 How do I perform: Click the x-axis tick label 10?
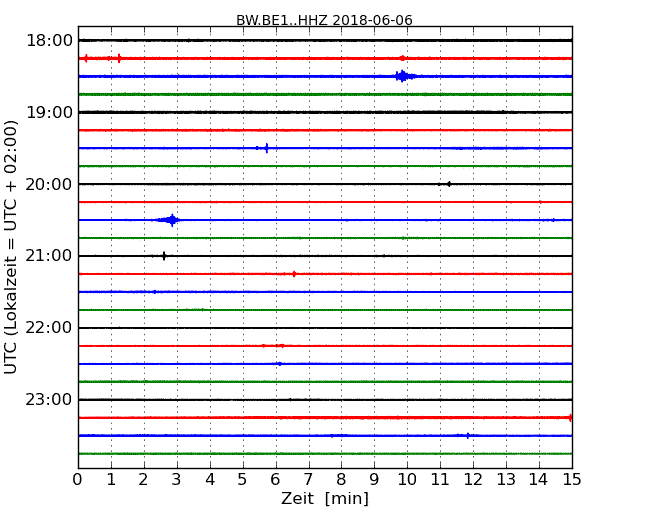[407, 479]
